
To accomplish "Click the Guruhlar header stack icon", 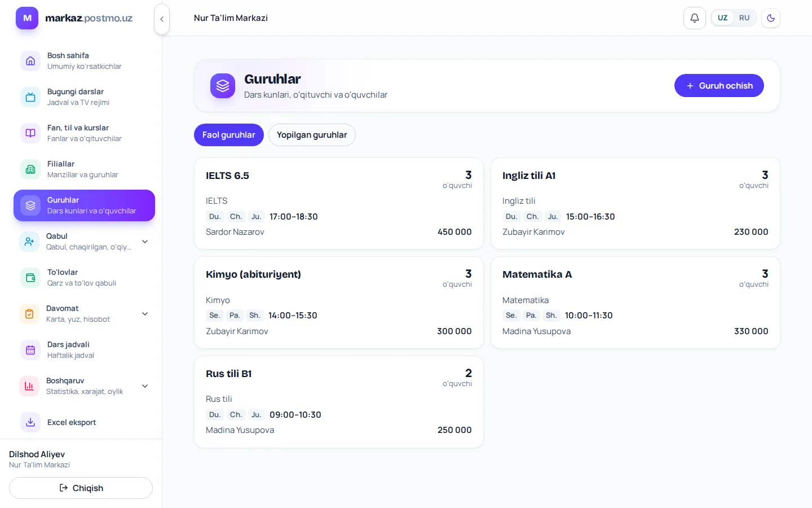I will pos(223,86).
